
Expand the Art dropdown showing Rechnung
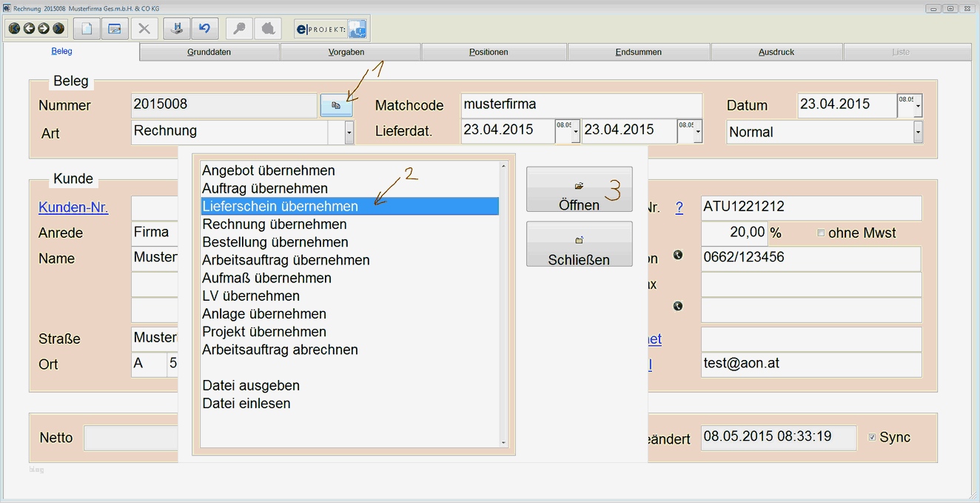[349, 133]
